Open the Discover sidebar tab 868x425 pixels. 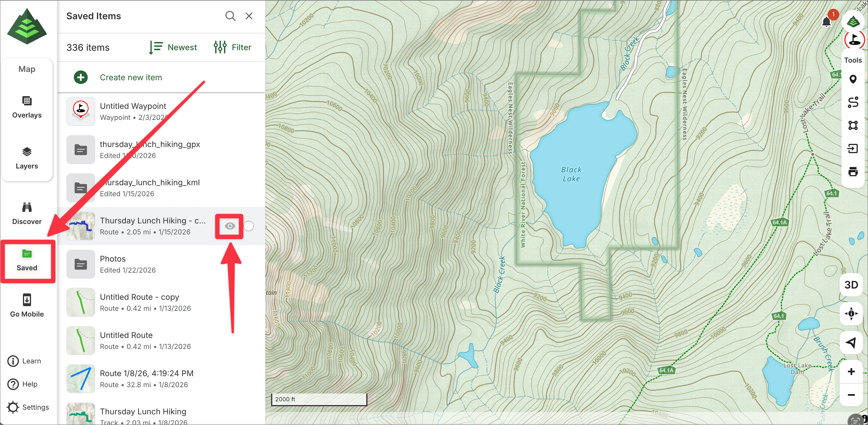point(27,213)
